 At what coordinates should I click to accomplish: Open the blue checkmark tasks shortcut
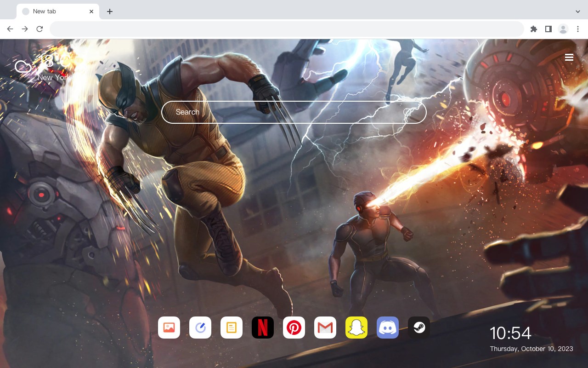pyautogui.click(x=200, y=328)
